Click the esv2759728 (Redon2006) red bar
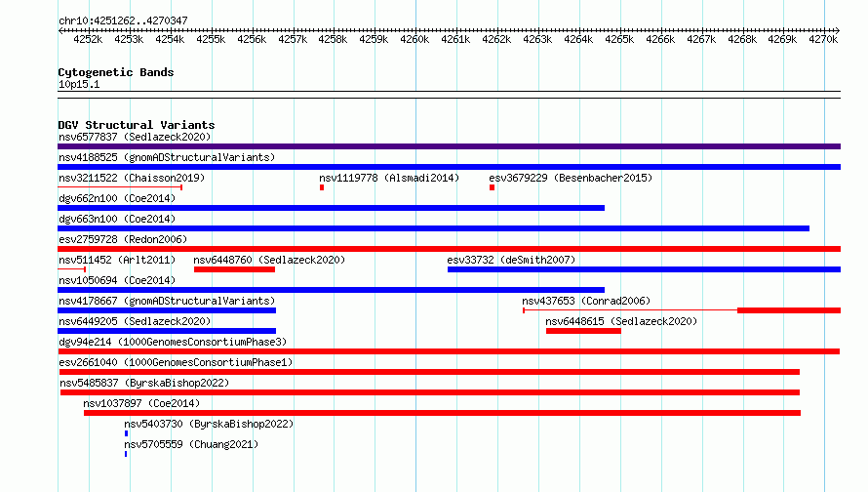Viewport: 868px width, 492px height. (x=449, y=249)
